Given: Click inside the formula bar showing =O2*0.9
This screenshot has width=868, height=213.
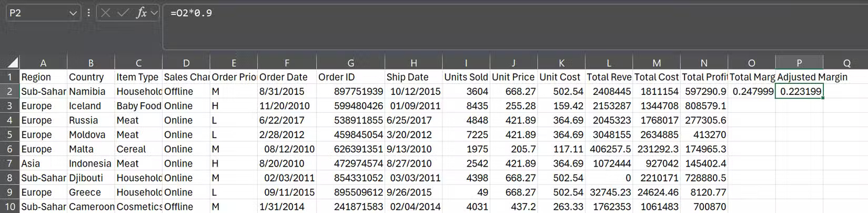Looking at the screenshot, I should [x=473, y=13].
